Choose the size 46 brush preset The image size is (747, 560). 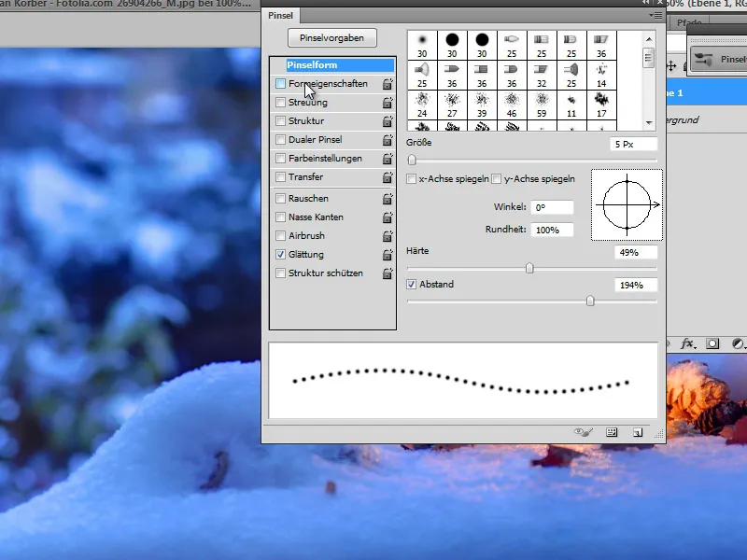tap(512, 105)
